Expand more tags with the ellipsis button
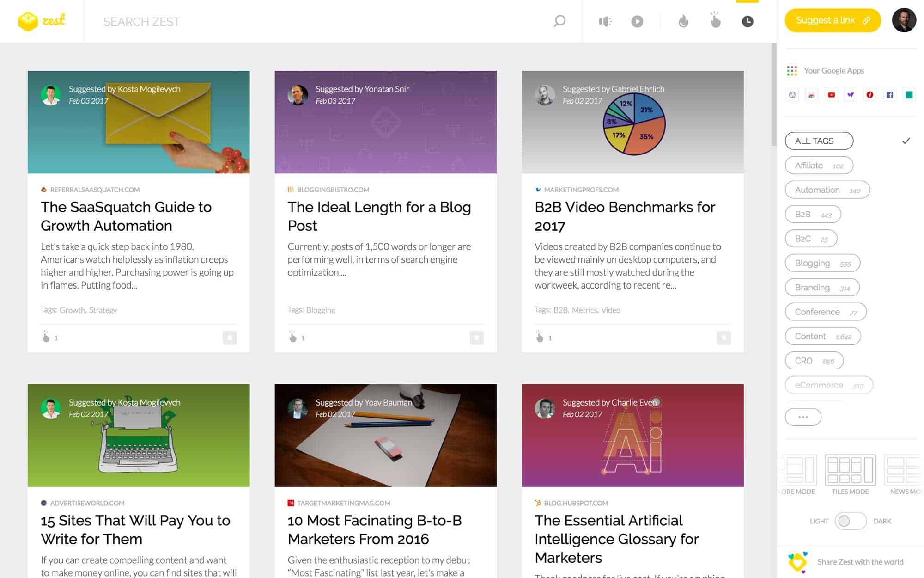The image size is (924, 578). [x=803, y=417]
